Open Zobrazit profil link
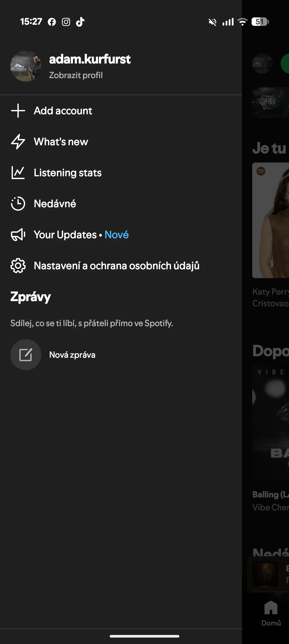Viewport: 289px width, 644px height. click(x=76, y=75)
